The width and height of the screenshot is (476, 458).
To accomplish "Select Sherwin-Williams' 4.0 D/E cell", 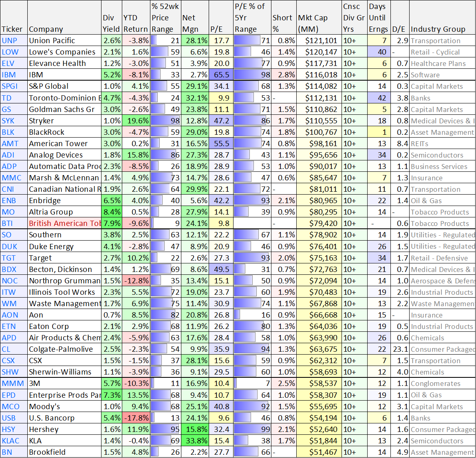I will pos(400,372).
